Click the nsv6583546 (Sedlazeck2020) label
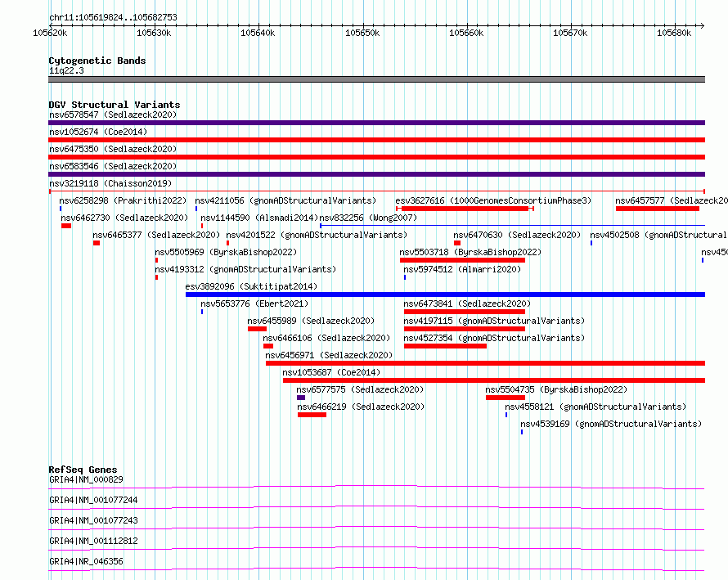Viewport: 728px width, 580px height. [113, 166]
